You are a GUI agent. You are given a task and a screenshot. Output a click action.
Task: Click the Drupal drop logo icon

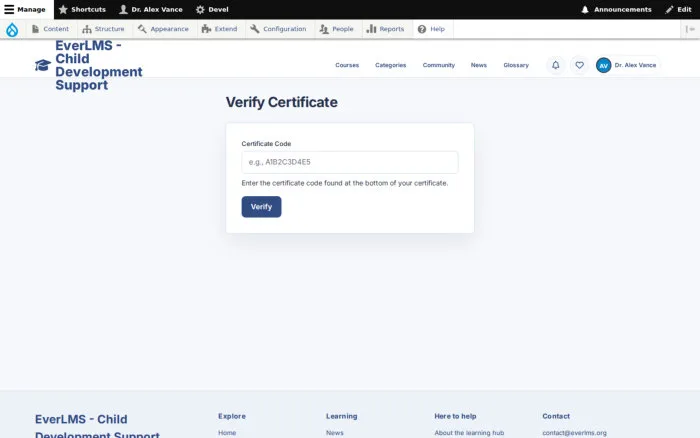click(x=12, y=29)
